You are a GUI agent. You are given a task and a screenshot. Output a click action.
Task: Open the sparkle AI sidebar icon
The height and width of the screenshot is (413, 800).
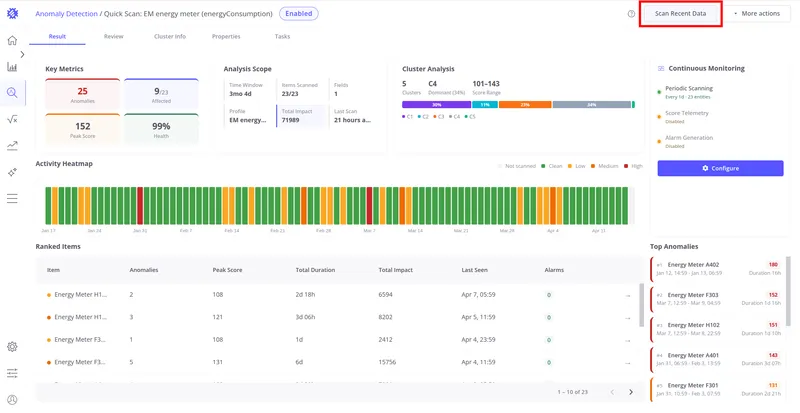[12, 173]
